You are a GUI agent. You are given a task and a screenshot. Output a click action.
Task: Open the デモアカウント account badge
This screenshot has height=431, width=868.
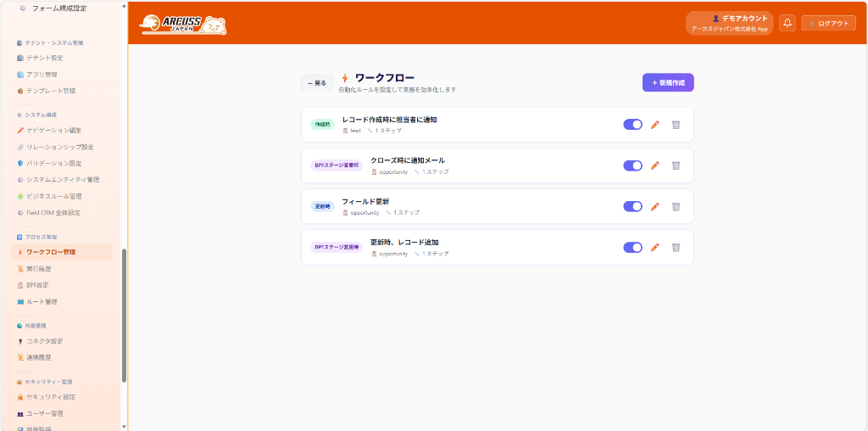(x=729, y=23)
